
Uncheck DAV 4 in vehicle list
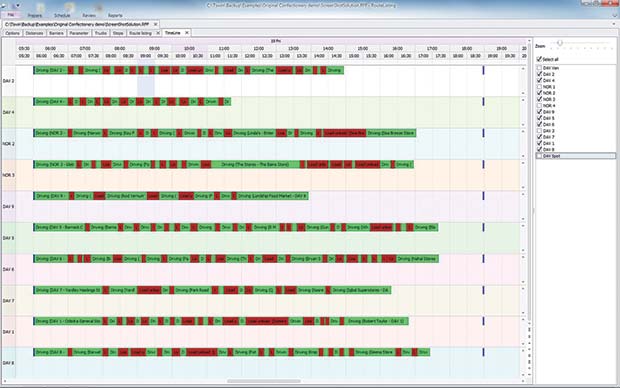(539, 80)
